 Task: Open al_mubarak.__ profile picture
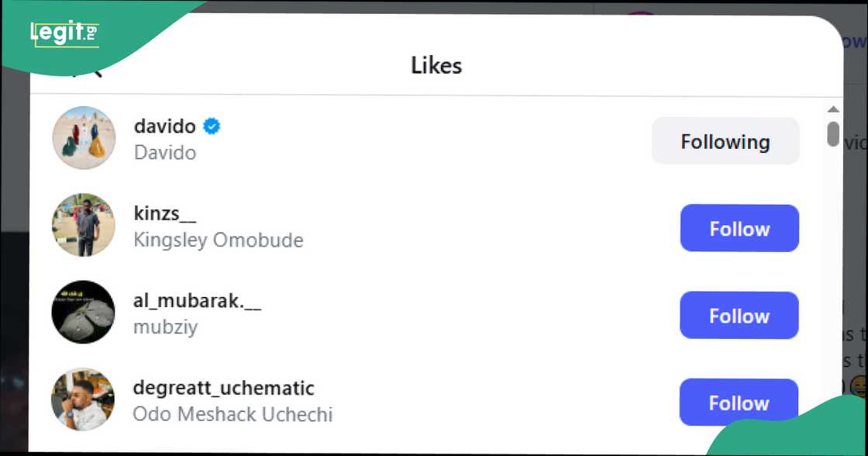pos(84,312)
